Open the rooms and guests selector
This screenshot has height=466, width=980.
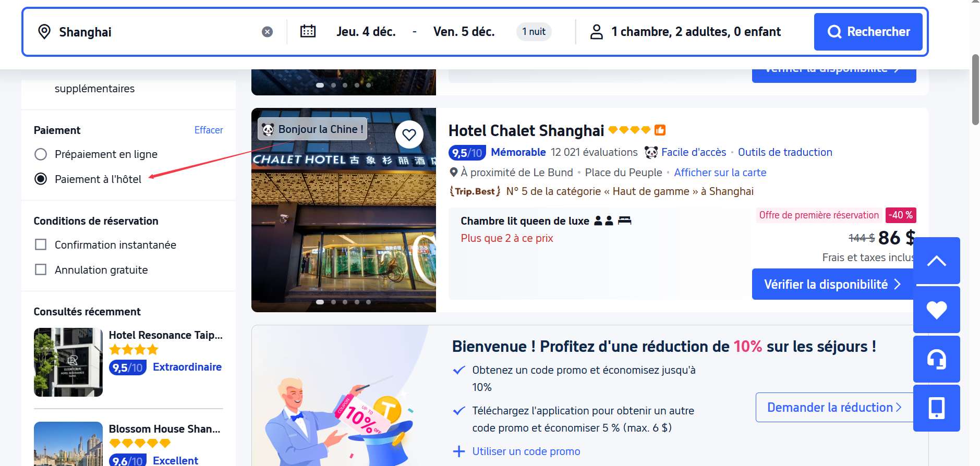(x=686, y=32)
